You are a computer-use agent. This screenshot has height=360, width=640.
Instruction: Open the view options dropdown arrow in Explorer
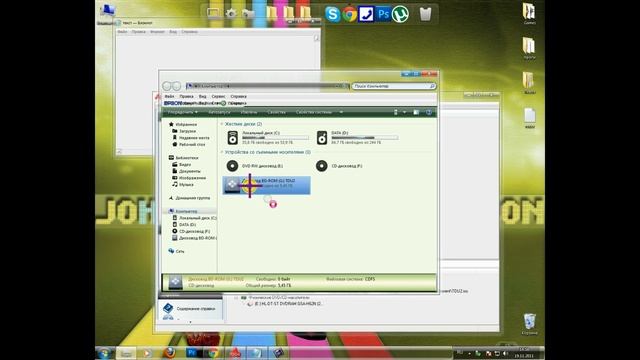click(x=404, y=112)
